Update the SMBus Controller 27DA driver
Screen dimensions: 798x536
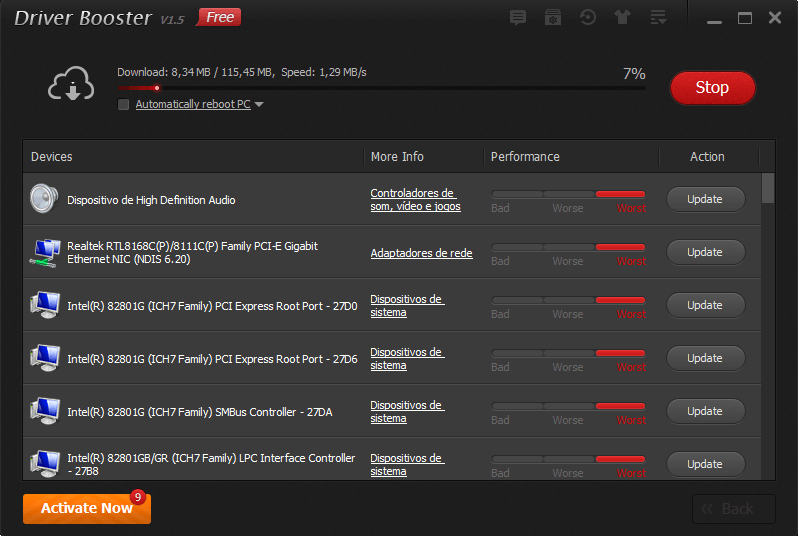click(705, 411)
